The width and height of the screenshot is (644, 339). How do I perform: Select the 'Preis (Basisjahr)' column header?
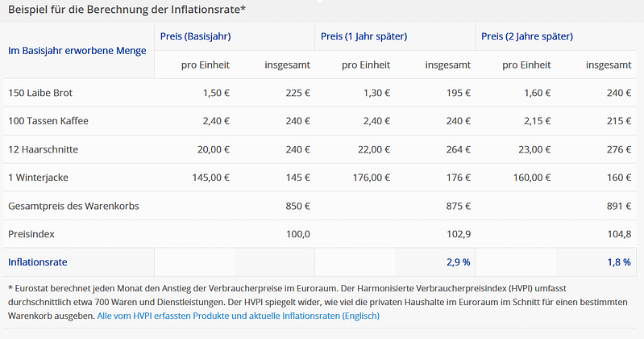196,36
